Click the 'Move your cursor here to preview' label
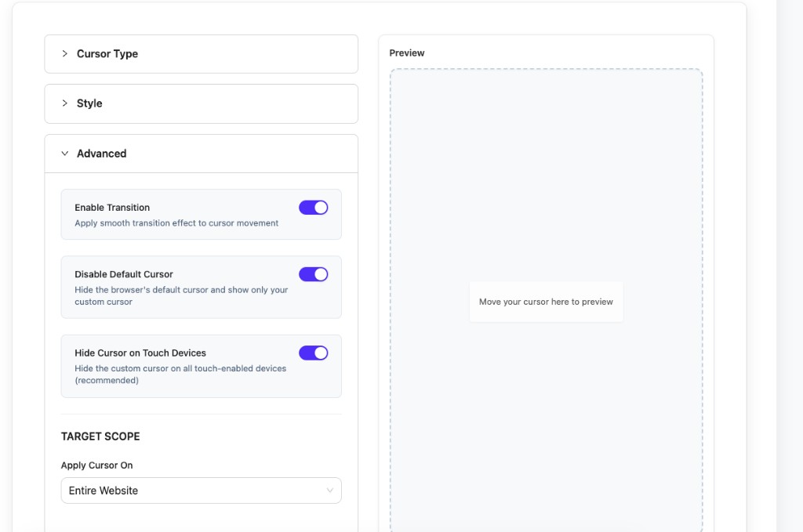 tap(546, 302)
